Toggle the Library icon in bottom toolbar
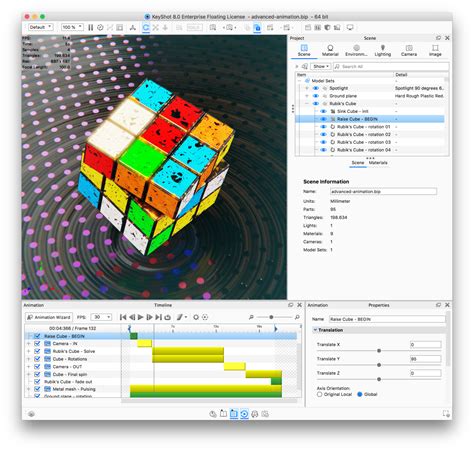This screenshot has width=474, height=451. (223, 414)
